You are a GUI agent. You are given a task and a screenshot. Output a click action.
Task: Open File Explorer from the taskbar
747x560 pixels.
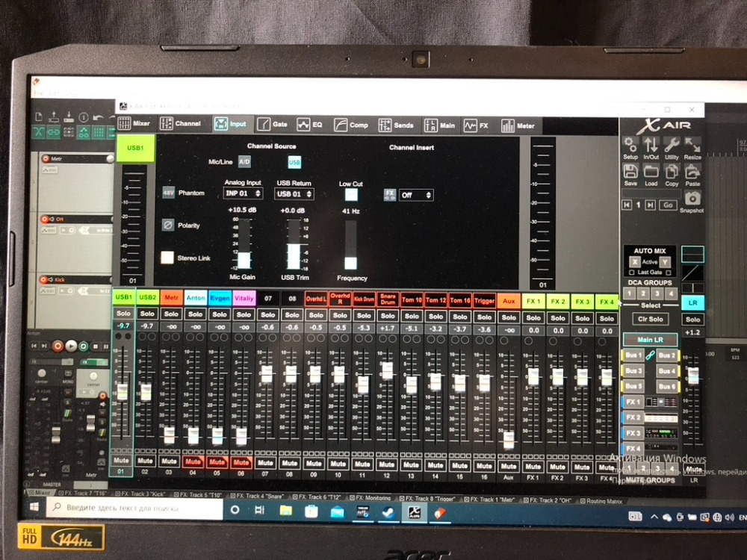(x=286, y=511)
